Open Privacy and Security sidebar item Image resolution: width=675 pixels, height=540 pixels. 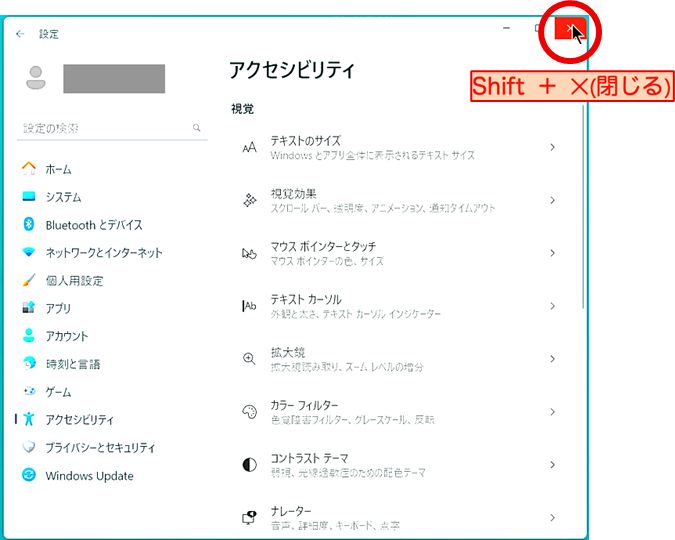click(100, 448)
